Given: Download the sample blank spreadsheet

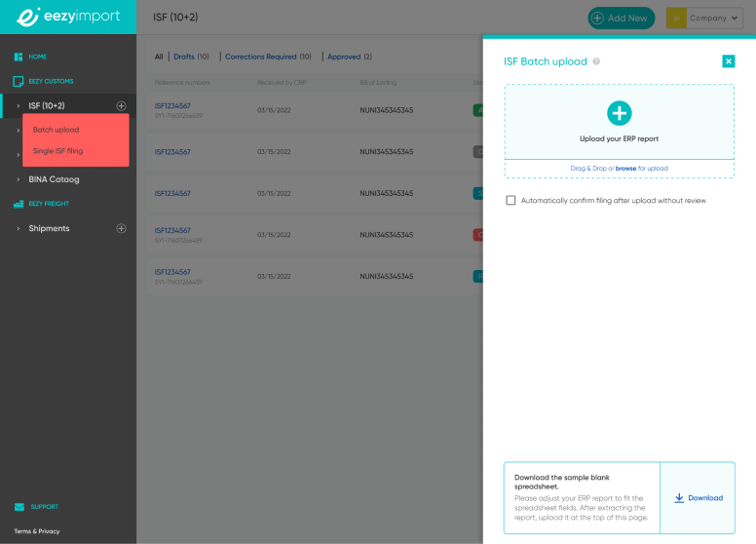Looking at the screenshot, I should pyautogui.click(x=699, y=498).
